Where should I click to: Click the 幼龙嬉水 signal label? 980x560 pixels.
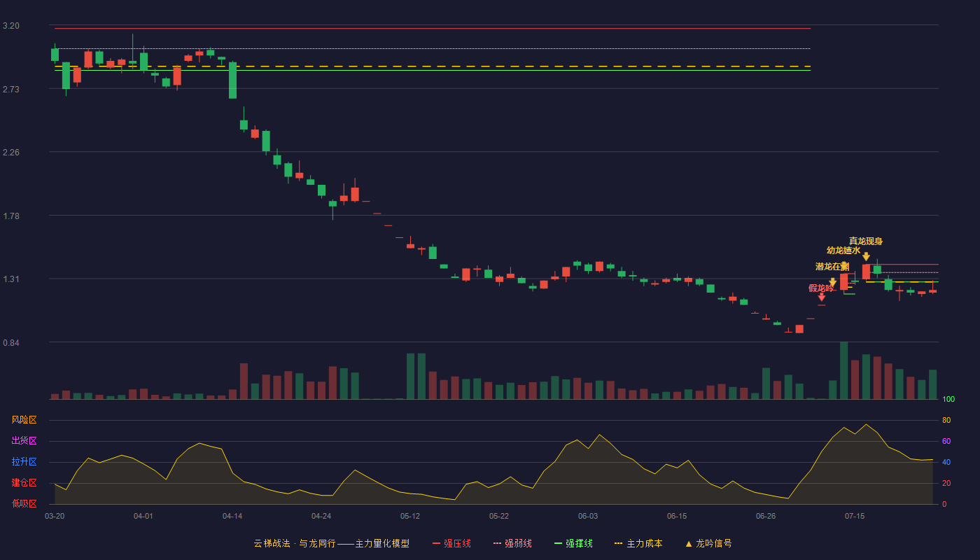(x=843, y=251)
